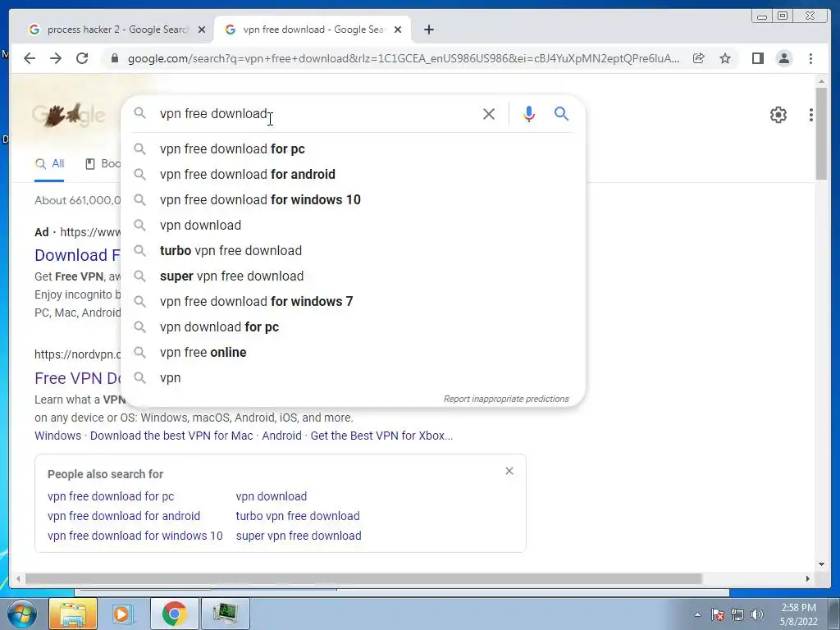Close the vpn free download tab
This screenshot has width=840, height=630.
pos(398,30)
